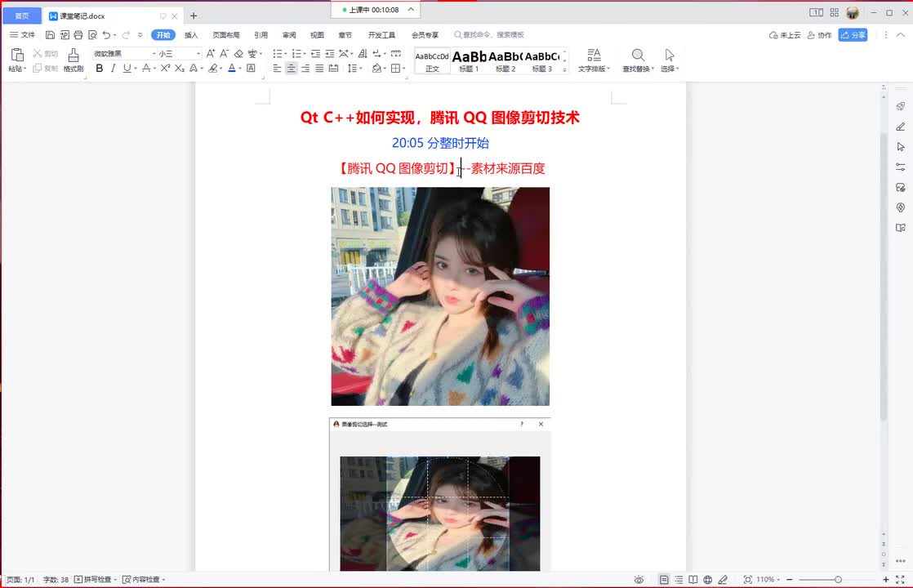Toggle center alignment
Screen dimensions: 913x588
292,68
